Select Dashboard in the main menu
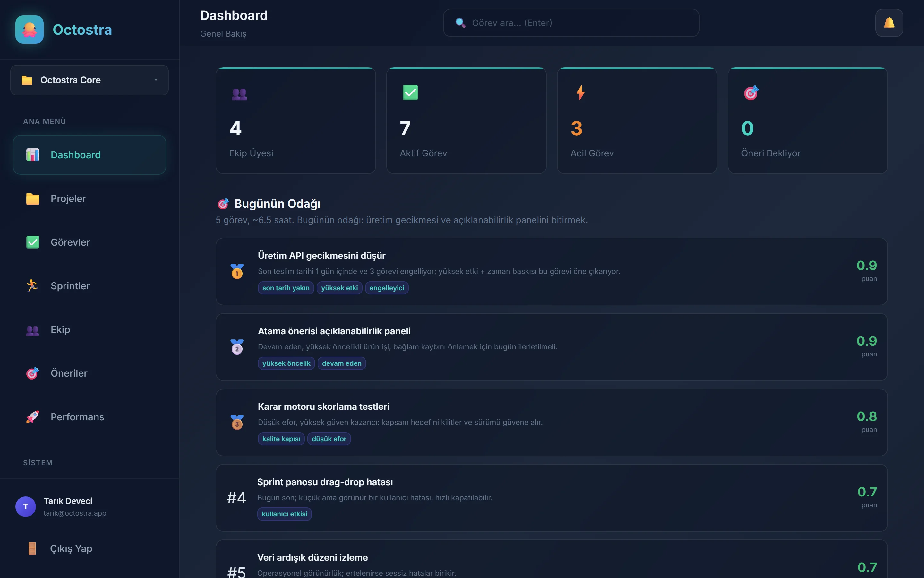This screenshot has width=924, height=578. click(89, 155)
